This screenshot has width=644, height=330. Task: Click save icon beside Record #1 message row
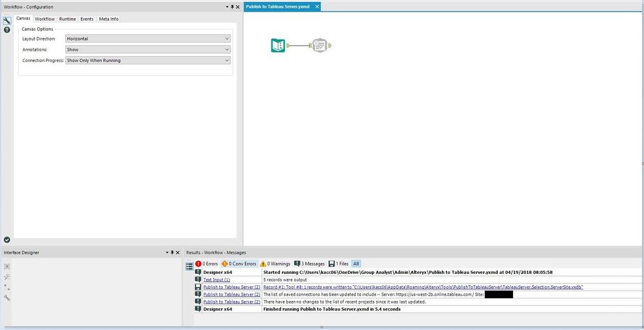(198, 287)
